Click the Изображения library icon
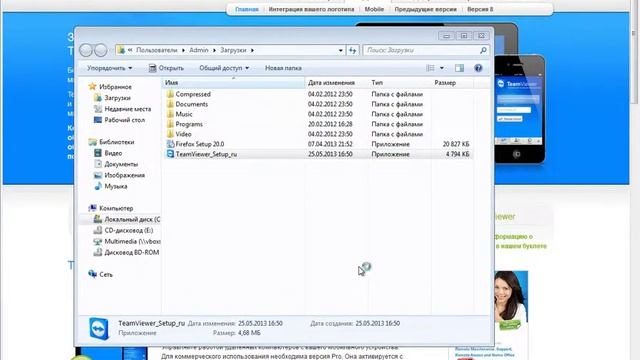The image size is (640, 360). pyautogui.click(x=98, y=175)
